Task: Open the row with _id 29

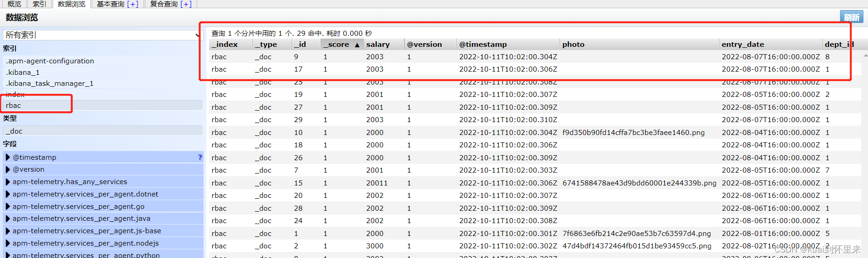Action: (x=535, y=120)
